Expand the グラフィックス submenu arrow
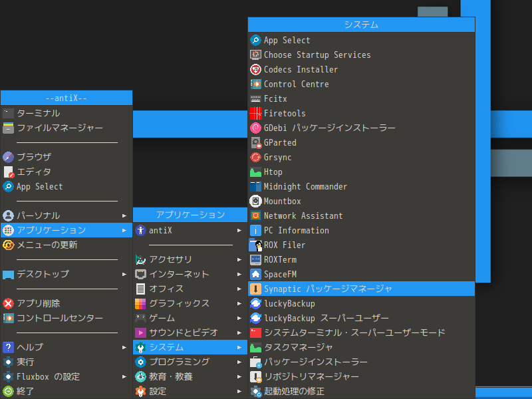The width and height of the screenshot is (532, 399). pos(239,303)
